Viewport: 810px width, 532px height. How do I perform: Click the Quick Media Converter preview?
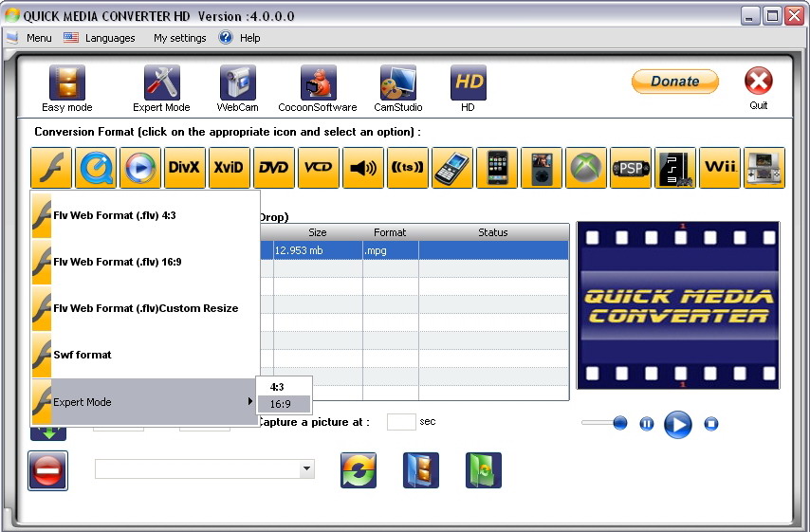pos(678,305)
